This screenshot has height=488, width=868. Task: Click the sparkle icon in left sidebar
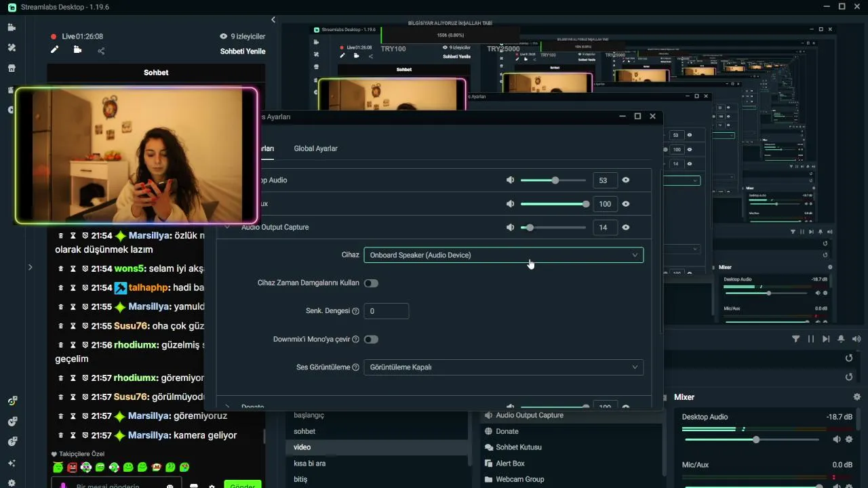(x=12, y=463)
